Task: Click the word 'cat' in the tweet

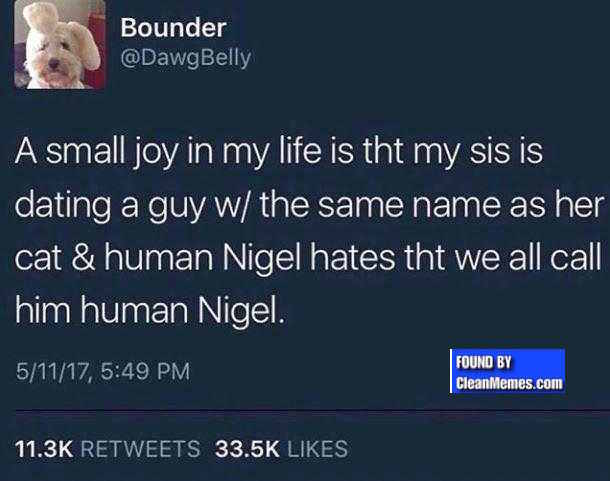Action: pyautogui.click(x=38, y=258)
